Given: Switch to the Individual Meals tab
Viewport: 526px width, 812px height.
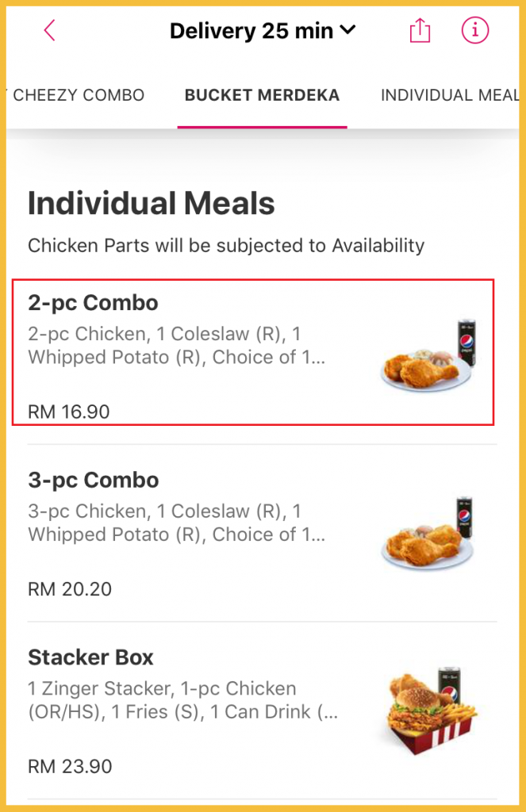Looking at the screenshot, I should coord(450,95).
